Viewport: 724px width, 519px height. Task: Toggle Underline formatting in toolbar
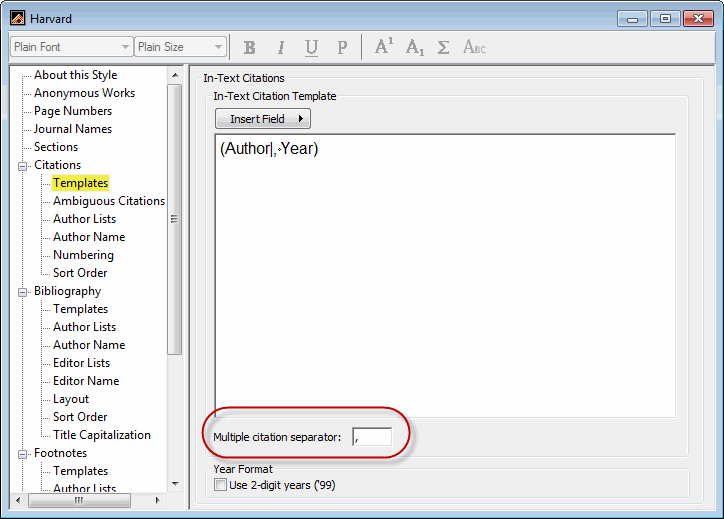click(312, 48)
